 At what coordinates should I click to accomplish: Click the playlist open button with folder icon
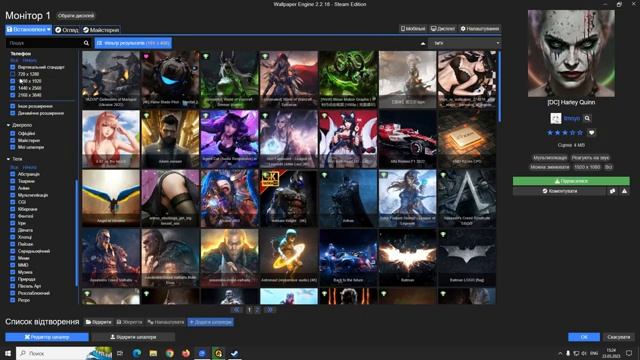98,322
